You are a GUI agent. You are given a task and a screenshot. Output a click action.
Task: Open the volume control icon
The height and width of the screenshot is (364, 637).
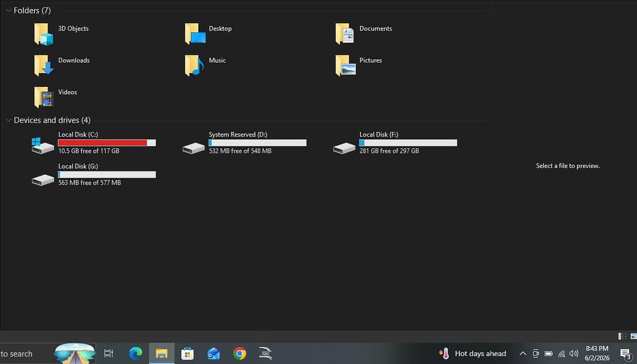pyautogui.click(x=574, y=354)
